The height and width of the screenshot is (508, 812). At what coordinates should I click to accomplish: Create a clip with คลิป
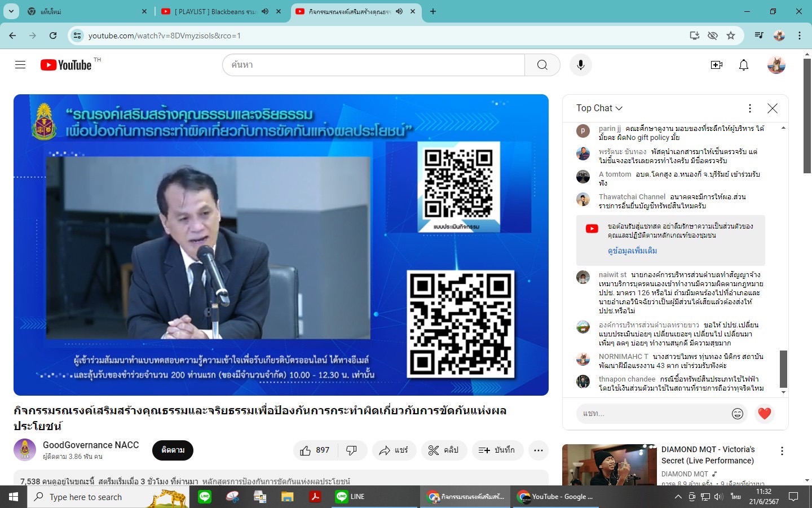tap(444, 450)
